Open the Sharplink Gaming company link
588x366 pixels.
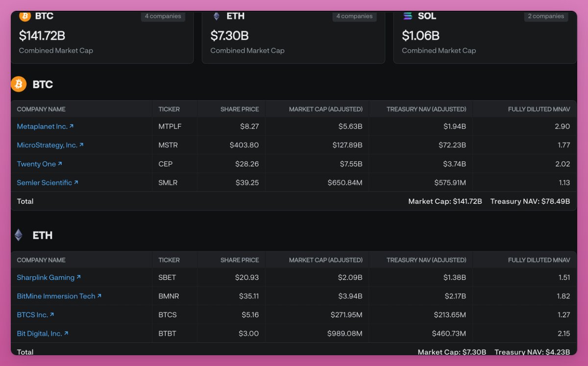point(49,278)
